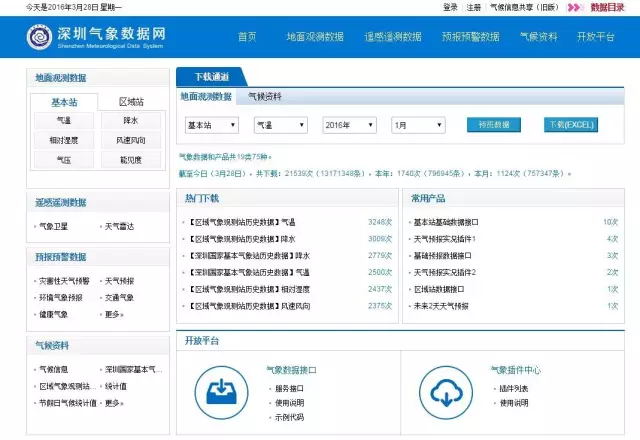This screenshot has height=440, width=640.
Task: Select the 气候资料 download tab
Action: coord(264,97)
